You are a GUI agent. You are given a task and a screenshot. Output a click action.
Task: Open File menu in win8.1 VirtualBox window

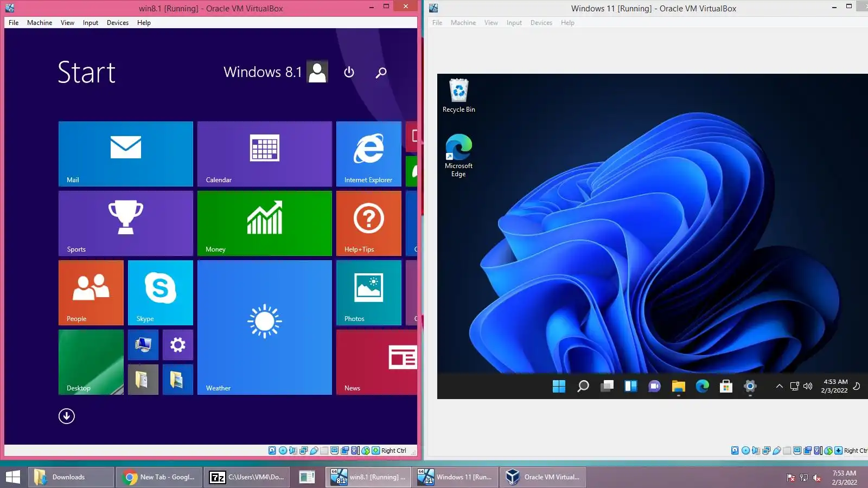click(14, 23)
